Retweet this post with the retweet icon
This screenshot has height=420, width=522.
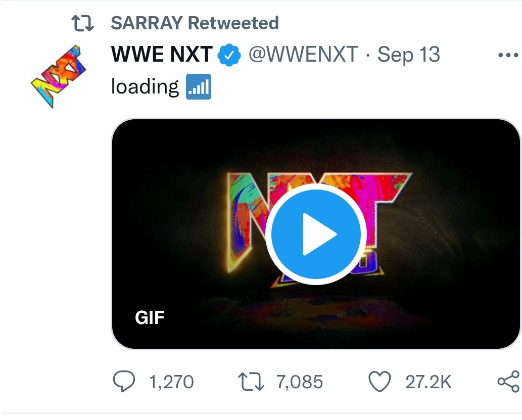tap(251, 382)
